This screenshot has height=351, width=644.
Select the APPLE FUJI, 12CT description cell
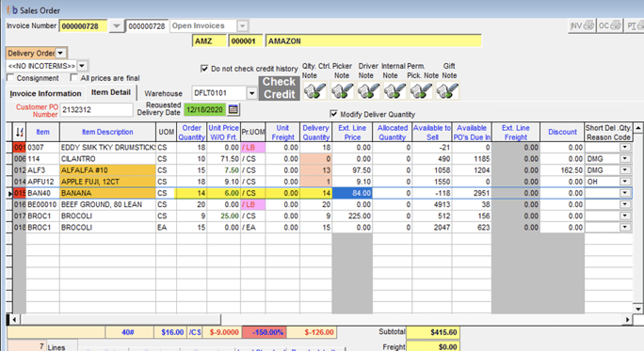pyautogui.click(x=107, y=182)
